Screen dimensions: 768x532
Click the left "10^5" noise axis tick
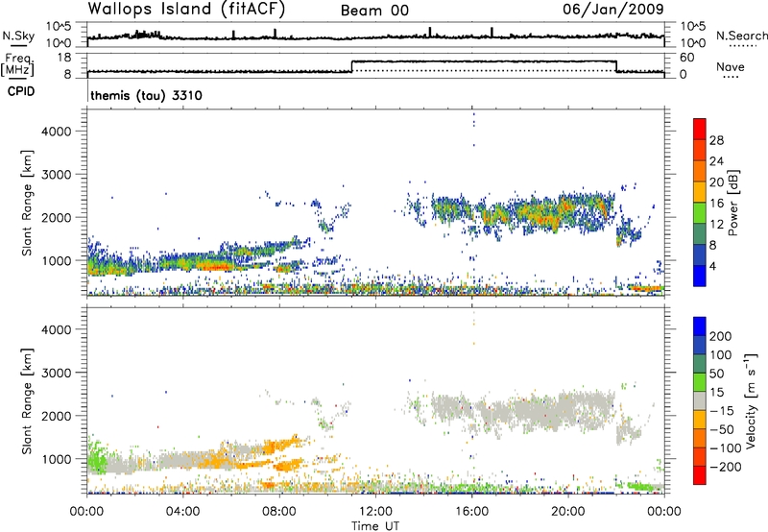(x=59, y=26)
